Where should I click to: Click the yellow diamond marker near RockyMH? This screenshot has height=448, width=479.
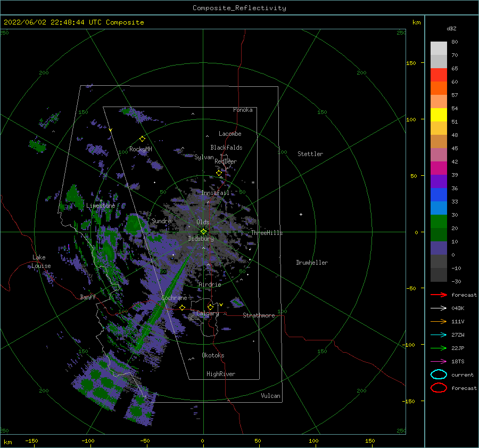(x=142, y=139)
